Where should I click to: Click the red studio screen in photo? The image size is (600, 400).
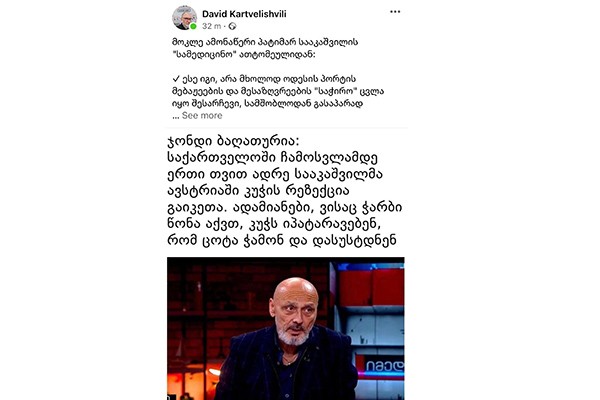click(371, 286)
